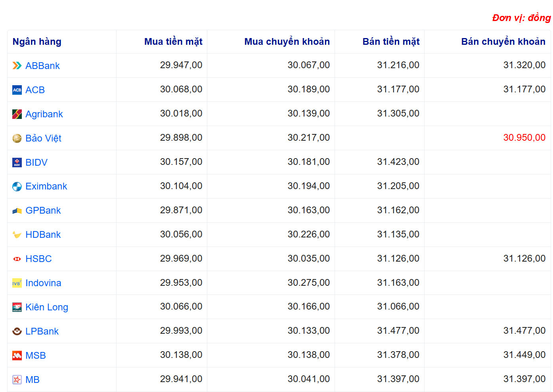
Task: Click the HSBC logo icon
Action: coord(17,259)
